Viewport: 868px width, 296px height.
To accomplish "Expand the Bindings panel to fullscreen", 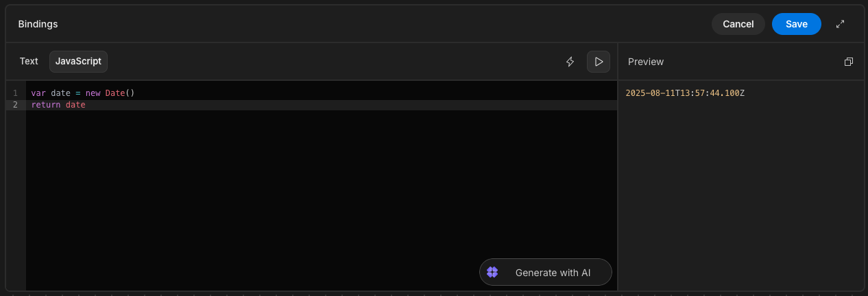I will tap(840, 24).
